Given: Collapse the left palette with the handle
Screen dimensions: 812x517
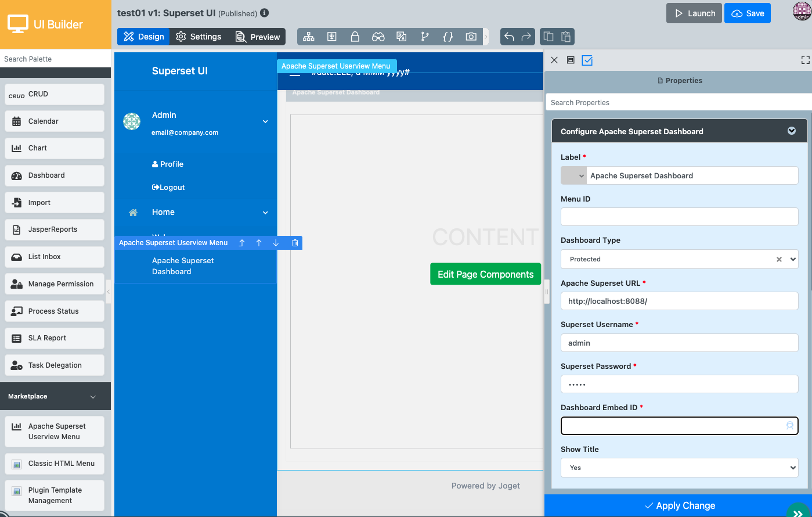Looking at the screenshot, I should point(109,292).
